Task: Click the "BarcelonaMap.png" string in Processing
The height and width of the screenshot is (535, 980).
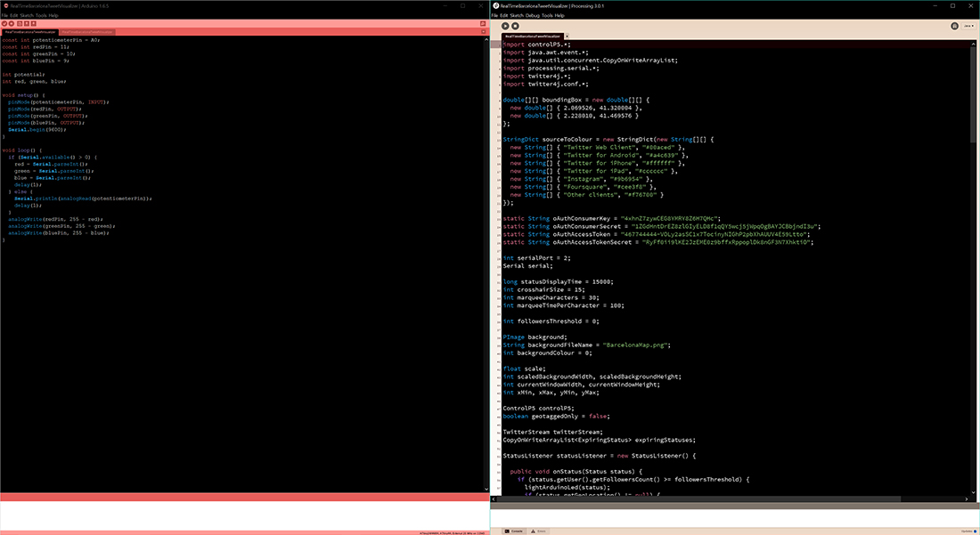Action: (634, 345)
